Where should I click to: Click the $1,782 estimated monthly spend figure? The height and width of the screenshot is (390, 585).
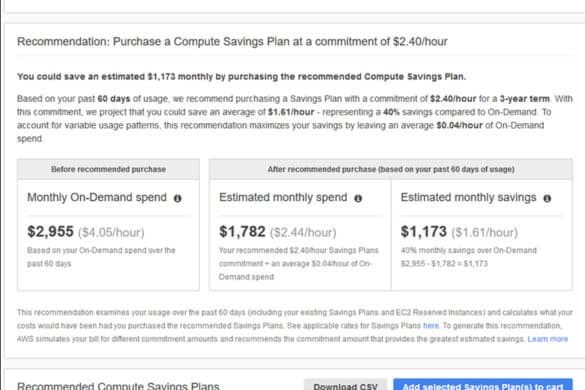(x=242, y=231)
